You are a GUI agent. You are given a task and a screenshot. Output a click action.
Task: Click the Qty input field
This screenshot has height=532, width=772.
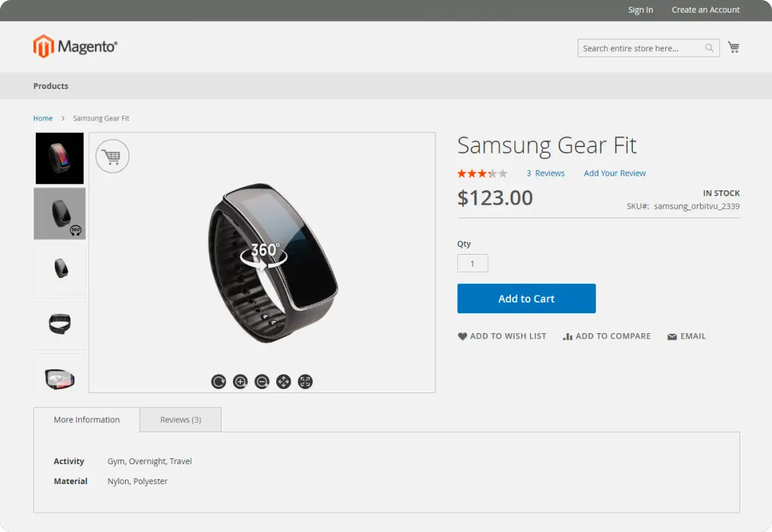473,263
